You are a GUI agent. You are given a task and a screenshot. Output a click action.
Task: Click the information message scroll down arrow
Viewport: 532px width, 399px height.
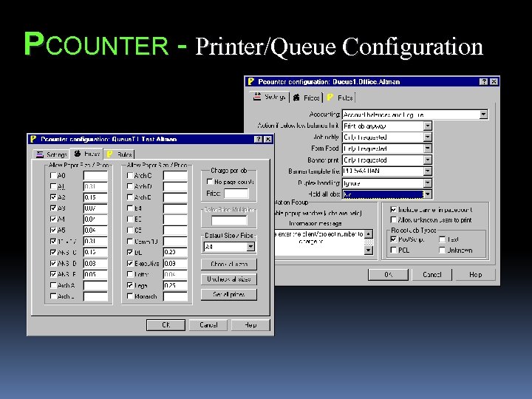369,250
